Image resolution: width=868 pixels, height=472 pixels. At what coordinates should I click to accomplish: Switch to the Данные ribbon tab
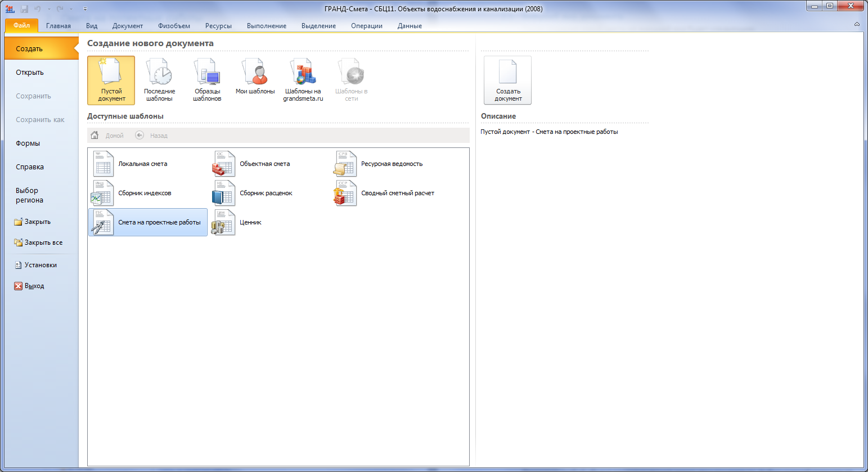pos(410,26)
